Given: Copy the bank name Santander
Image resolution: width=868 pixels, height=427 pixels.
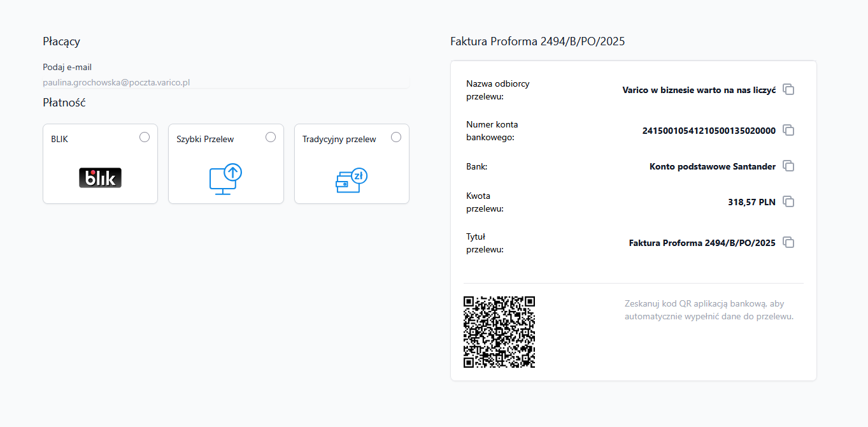Looking at the screenshot, I should (788, 166).
